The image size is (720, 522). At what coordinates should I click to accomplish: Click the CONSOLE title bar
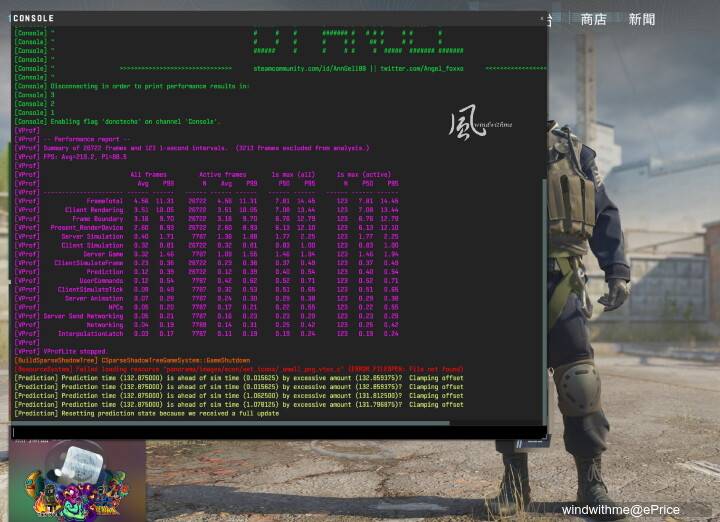[x=278, y=18]
